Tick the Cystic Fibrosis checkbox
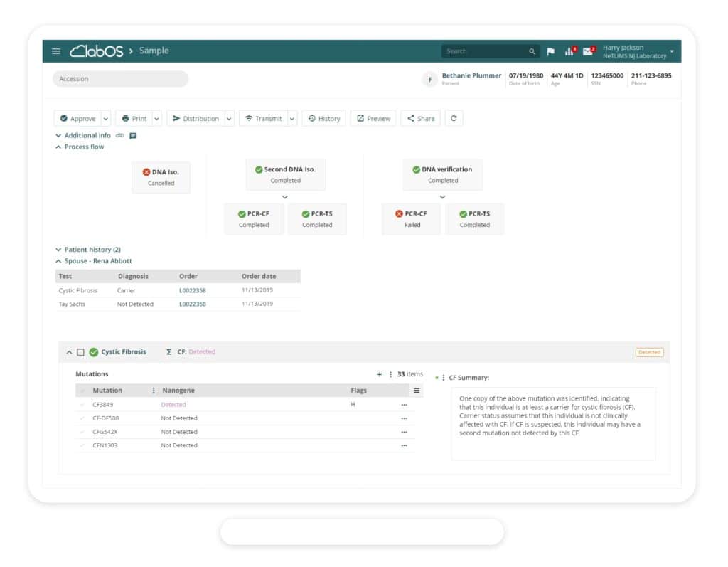This screenshot has width=728, height=567. pyautogui.click(x=80, y=352)
